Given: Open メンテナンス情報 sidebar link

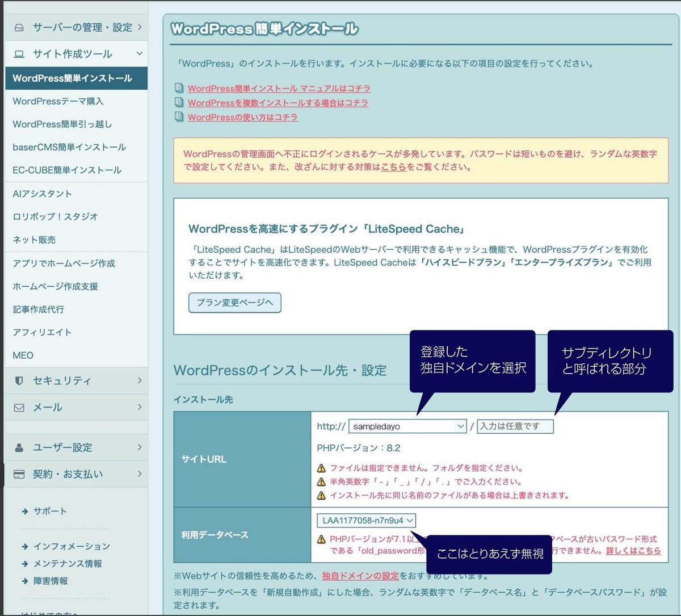Looking at the screenshot, I should coord(68,564).
